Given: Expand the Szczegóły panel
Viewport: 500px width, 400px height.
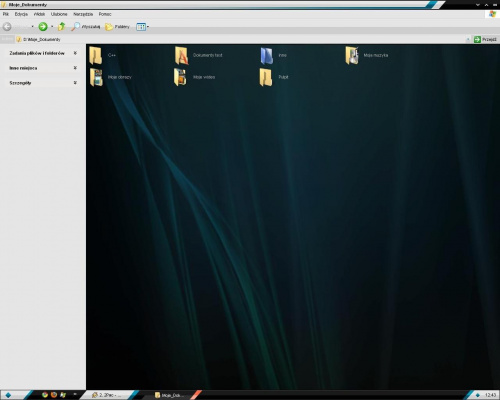Looking at the screenshot, I should click(x=75, y=82).
